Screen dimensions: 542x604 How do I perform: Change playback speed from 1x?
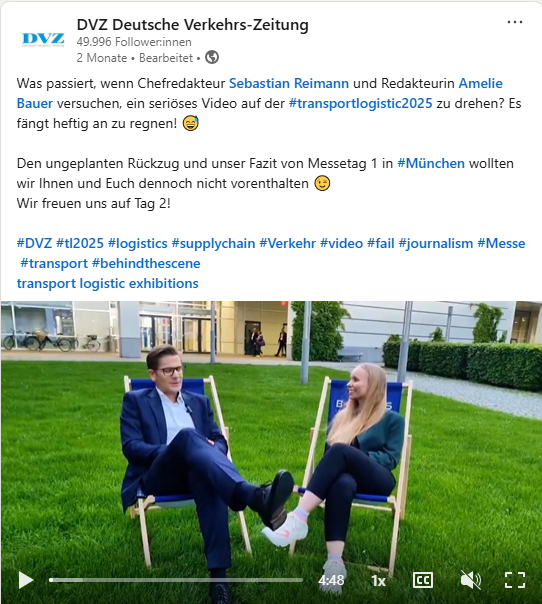(x=378, y=581)
